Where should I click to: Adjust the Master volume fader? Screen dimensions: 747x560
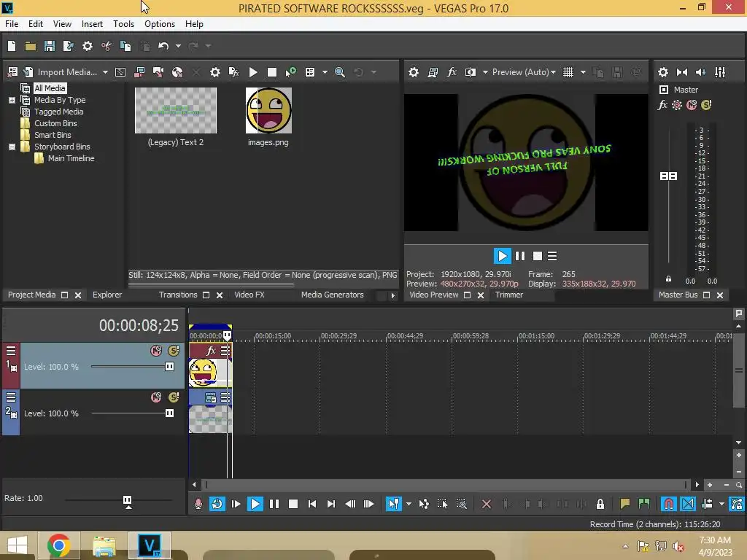coord(668,176)
